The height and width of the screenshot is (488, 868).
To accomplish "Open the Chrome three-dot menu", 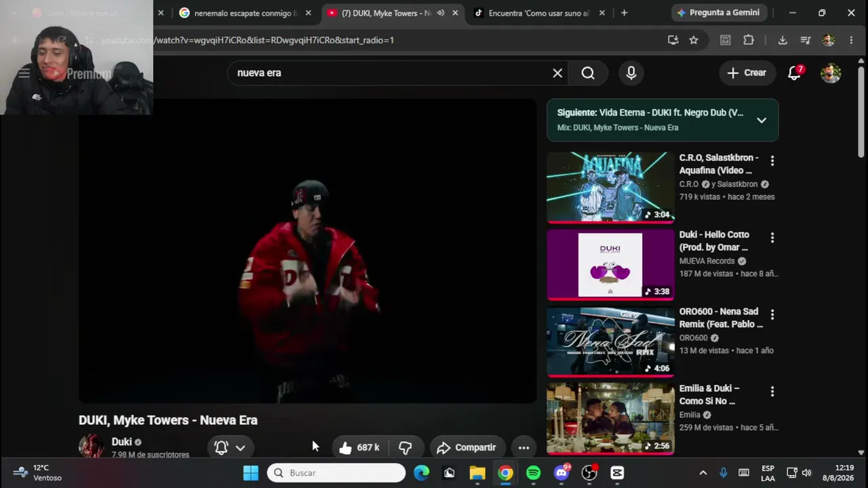I will pos(851,40).
